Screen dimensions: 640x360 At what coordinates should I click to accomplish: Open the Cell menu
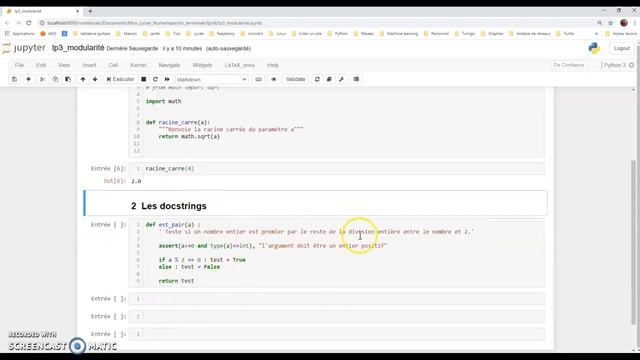coord(113,65)
